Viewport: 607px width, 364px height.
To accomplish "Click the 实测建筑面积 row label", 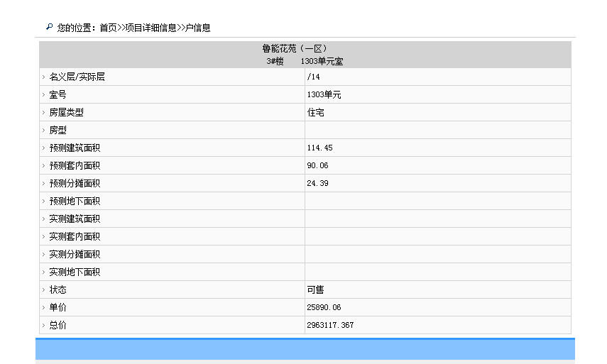I will (75, 219).
